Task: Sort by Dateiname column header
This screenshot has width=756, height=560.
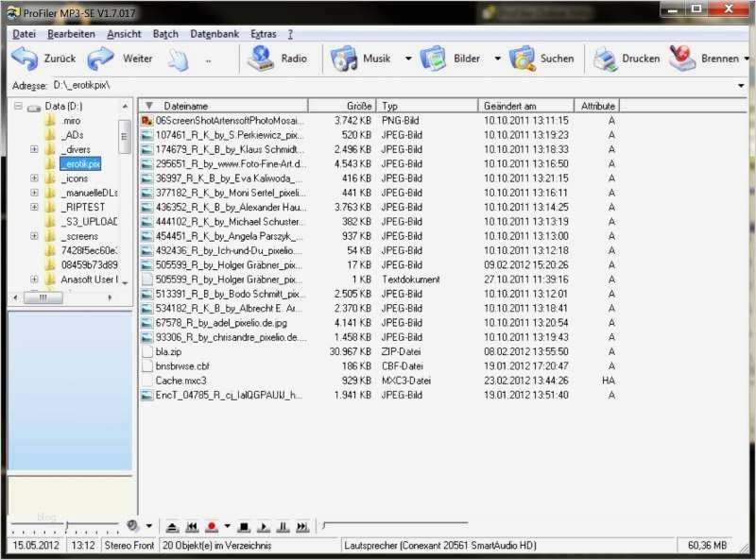Action: 224,106
